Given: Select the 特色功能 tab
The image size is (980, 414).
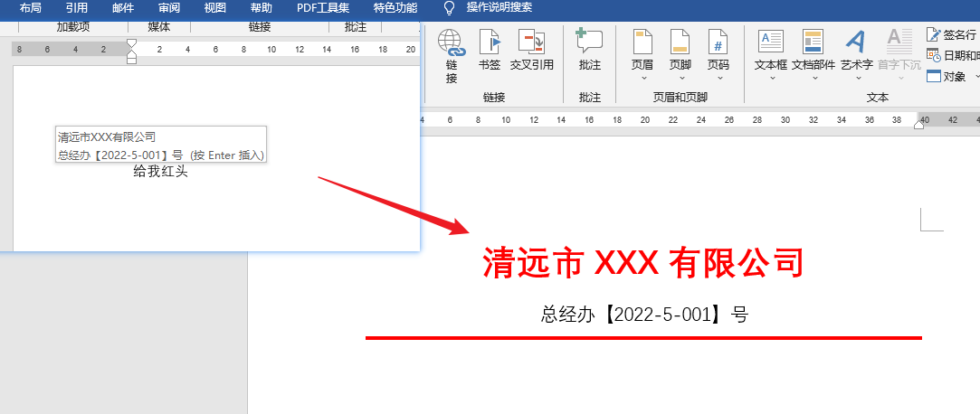Looking at the screenshot, I should pos(395,8).
